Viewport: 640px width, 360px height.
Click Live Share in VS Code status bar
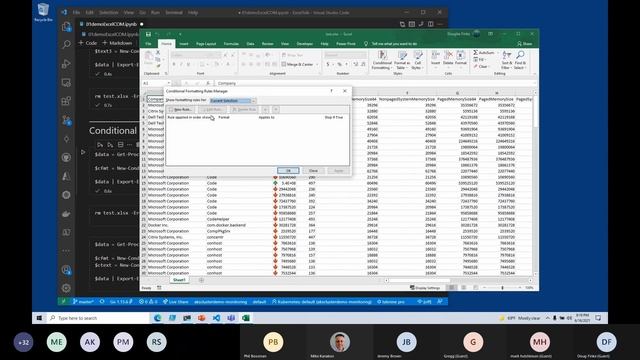[176, 302]
